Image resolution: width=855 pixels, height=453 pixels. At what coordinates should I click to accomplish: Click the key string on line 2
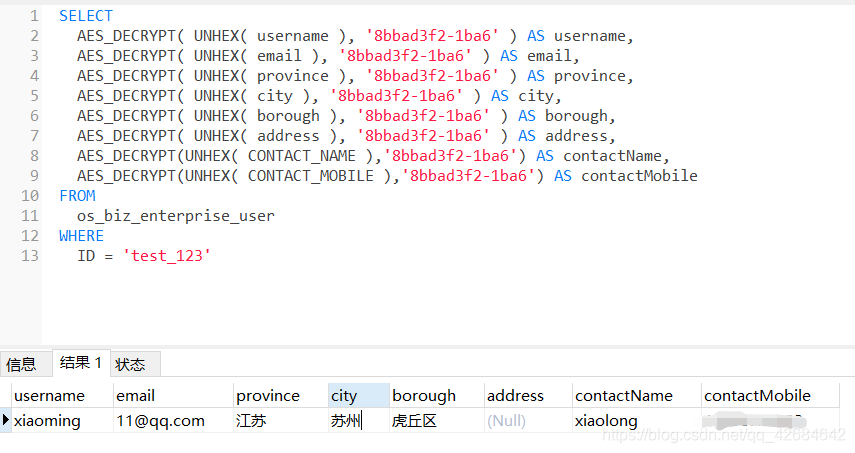coord(432,36)
